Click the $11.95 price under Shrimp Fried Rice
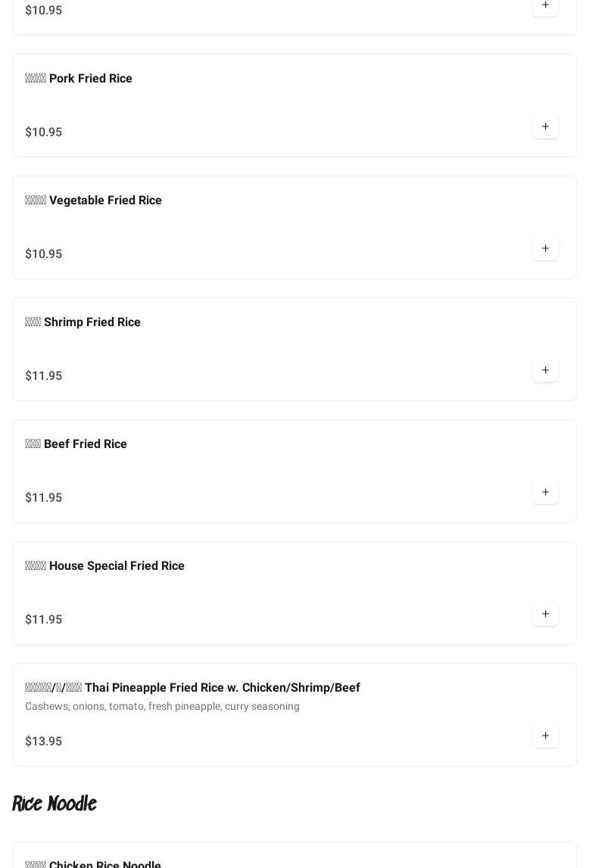 [x=44, y=376]
